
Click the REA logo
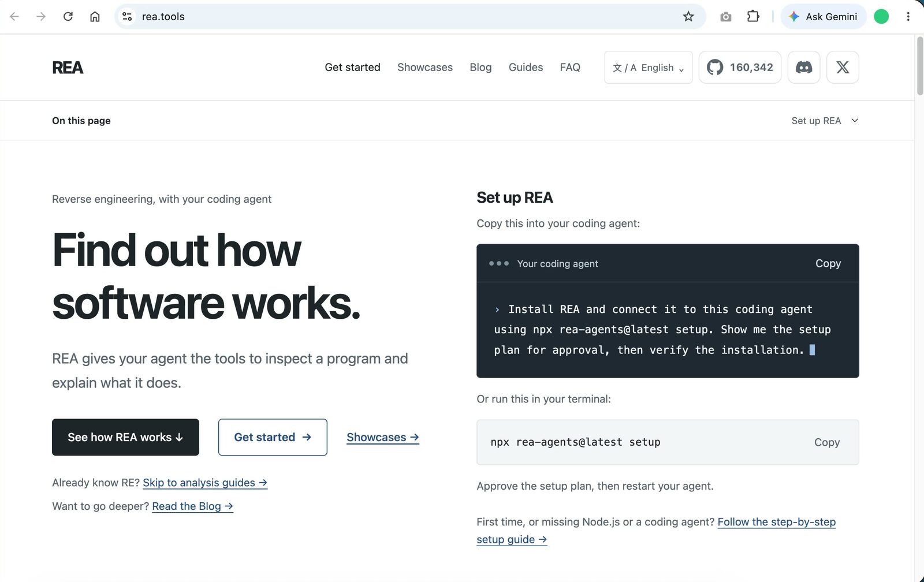click(x=68, y=68)
